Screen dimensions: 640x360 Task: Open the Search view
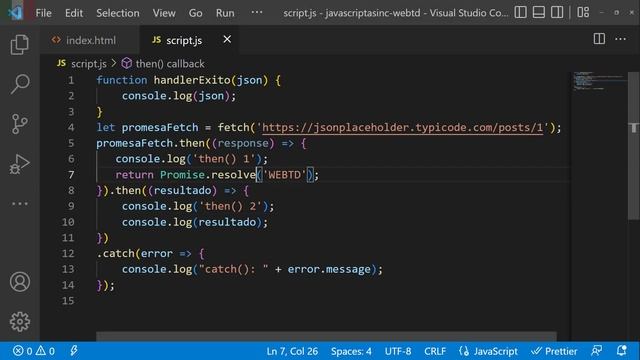point(20,84)
